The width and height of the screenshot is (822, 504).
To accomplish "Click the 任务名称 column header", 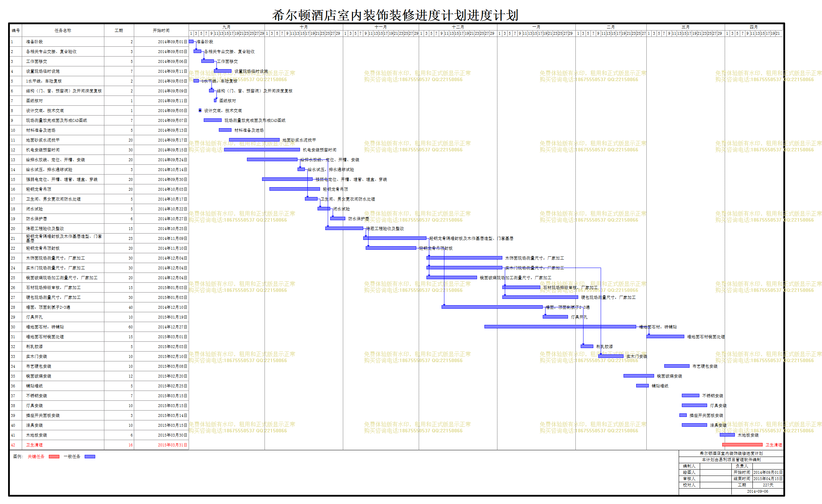I will point(63,31).
